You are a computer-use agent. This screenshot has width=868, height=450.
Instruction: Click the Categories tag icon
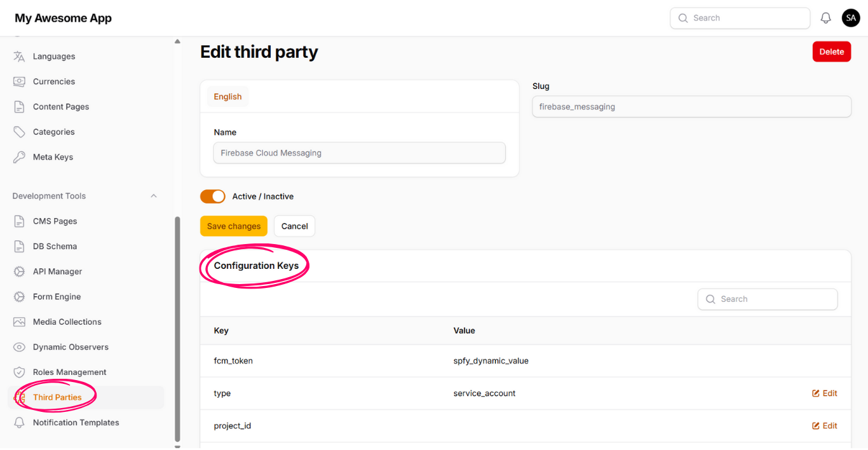[x=19, y=132]
